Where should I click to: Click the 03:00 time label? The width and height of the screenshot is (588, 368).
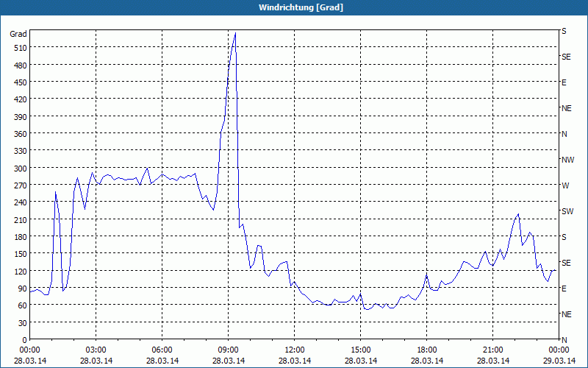(x=96, y=350)
